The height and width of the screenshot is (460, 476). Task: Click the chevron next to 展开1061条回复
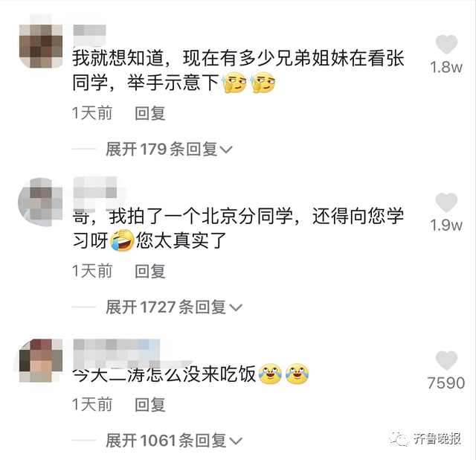click(x=236, y=441)
